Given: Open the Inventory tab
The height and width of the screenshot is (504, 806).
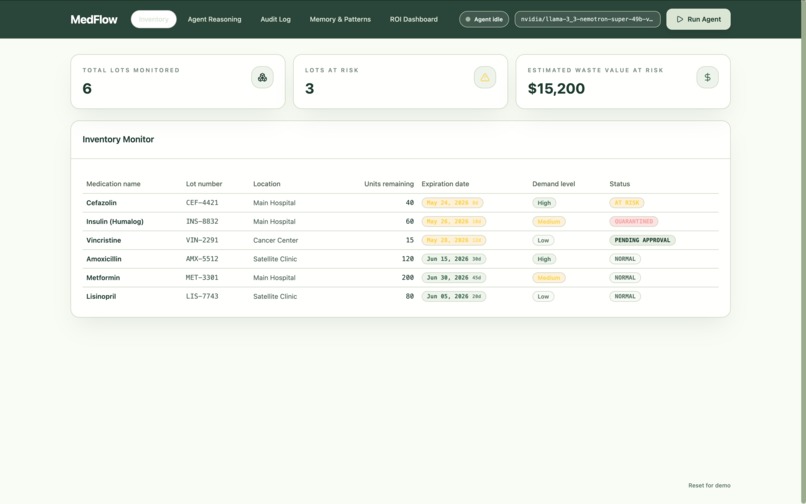Looking at the screenshot, I should pyautogui.click(x=153, y=19).
